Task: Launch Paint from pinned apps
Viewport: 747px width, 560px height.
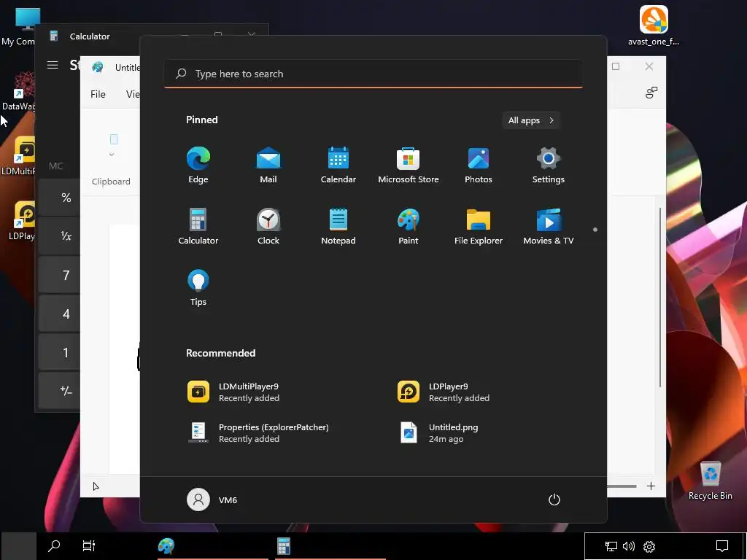Action: 409,227
